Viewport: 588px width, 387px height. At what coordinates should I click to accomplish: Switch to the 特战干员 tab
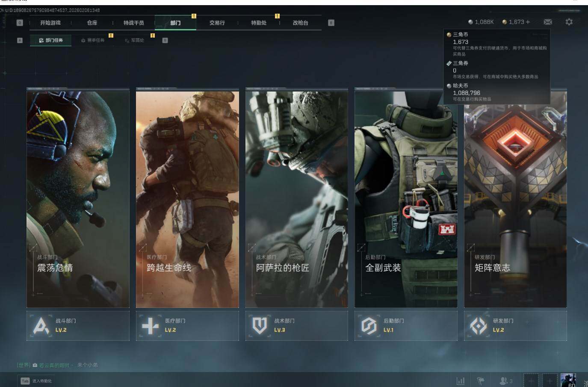[x=134, y=23]
